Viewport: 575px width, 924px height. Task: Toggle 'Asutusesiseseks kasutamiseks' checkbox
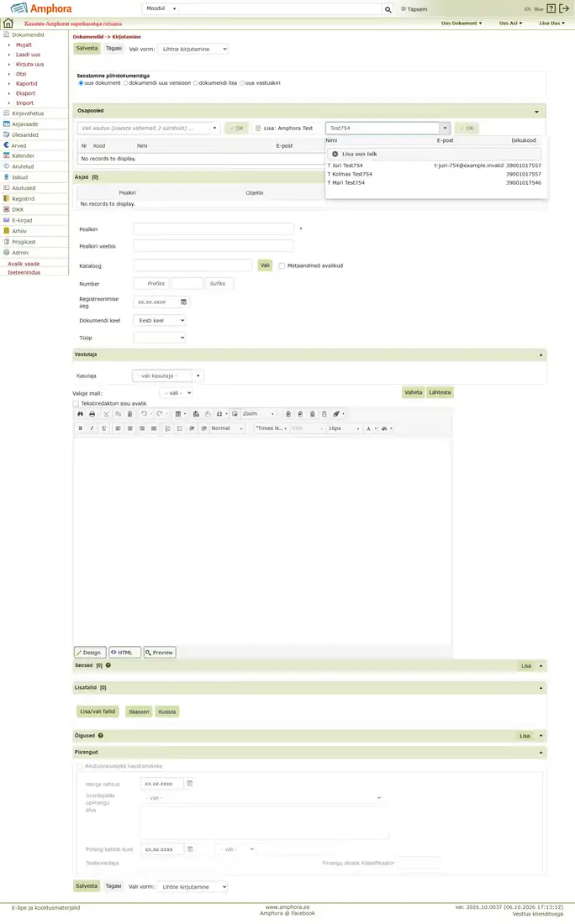pyautogui.click(x=80, y=766)
